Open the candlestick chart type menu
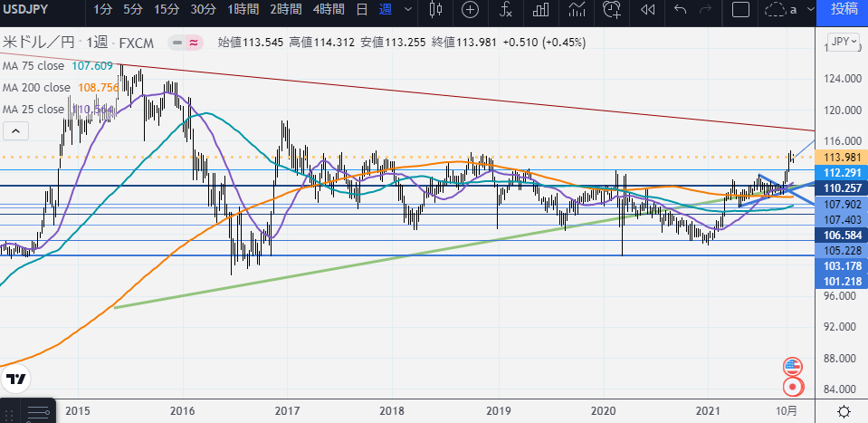868x423 pixels. pos(436,9)
